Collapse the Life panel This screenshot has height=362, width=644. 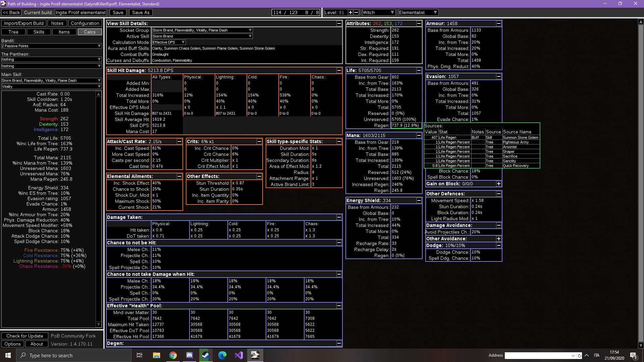pos(419,70)
